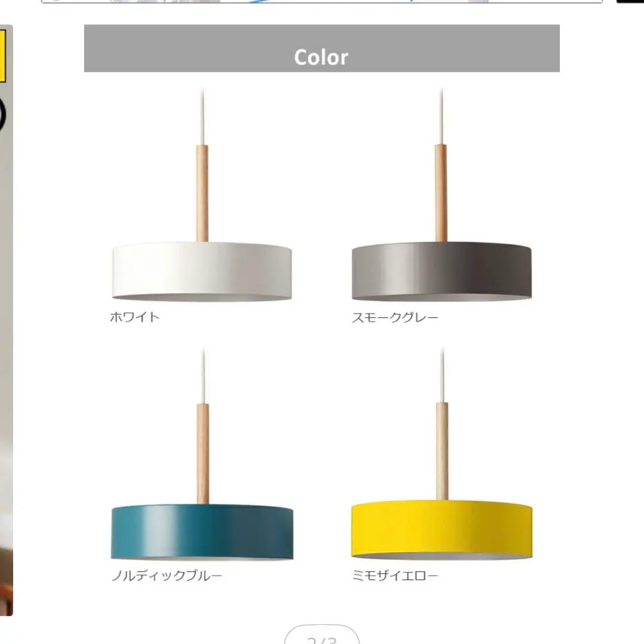Click the gray Color header banner

click(321, 48)
